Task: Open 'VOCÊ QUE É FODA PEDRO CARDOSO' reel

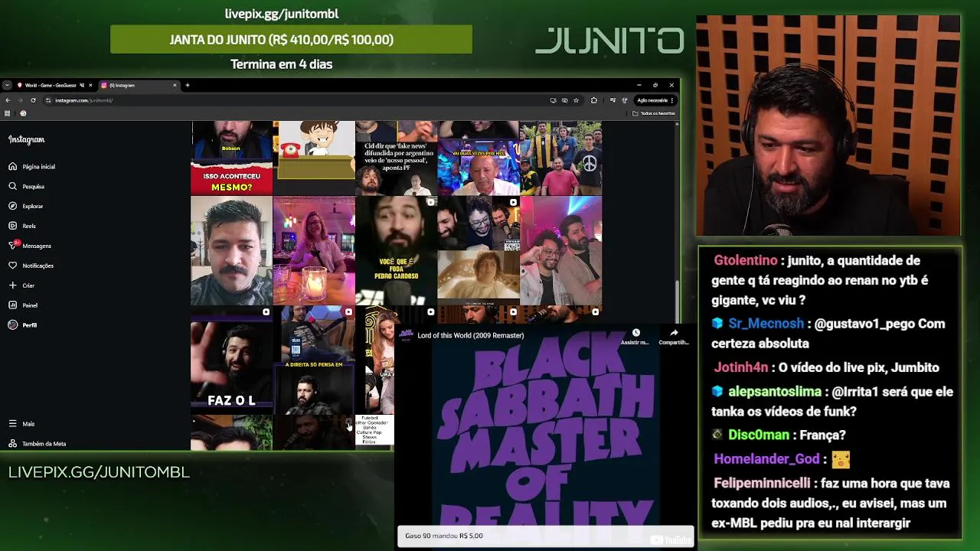Action: (396, 250)
